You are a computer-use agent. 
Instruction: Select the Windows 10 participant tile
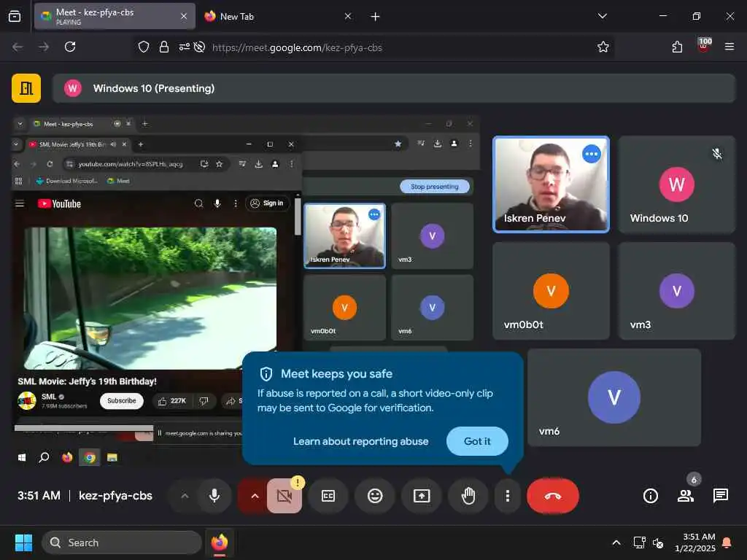[676, 184]
